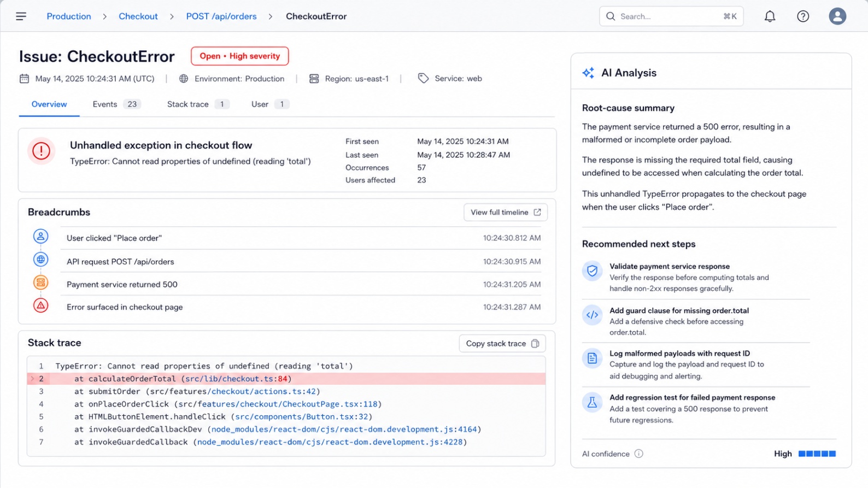Screen dimensions: 868x488
Task: Open the Stack trace tab
Action: [x=198, y=104]
